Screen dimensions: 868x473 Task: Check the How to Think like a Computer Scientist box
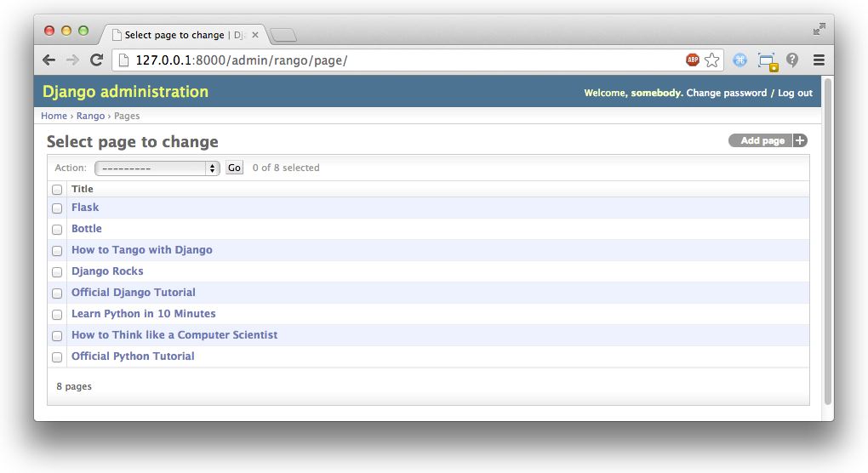click(57, 336)
